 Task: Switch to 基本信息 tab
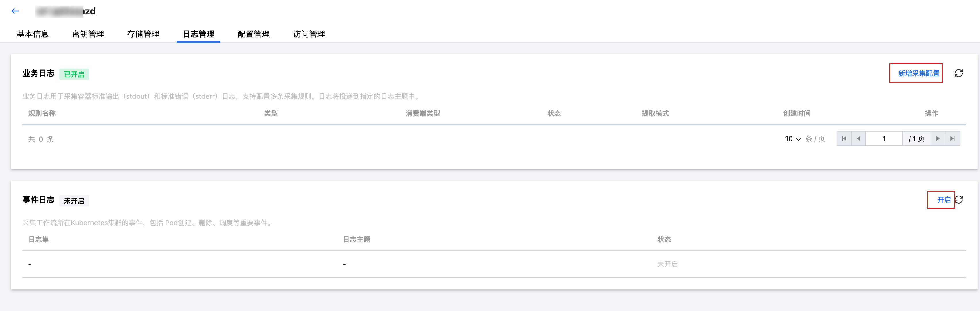coord(33,34)
